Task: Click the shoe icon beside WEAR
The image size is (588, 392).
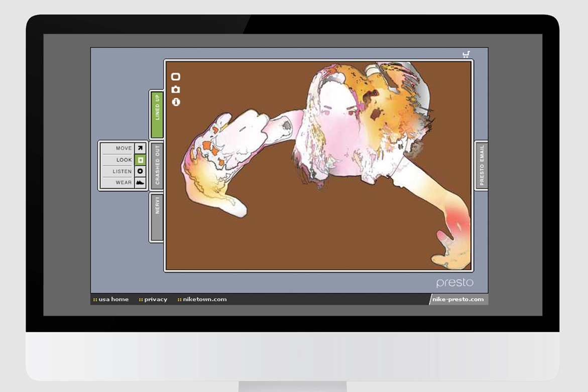Action: tap(140, 183)
